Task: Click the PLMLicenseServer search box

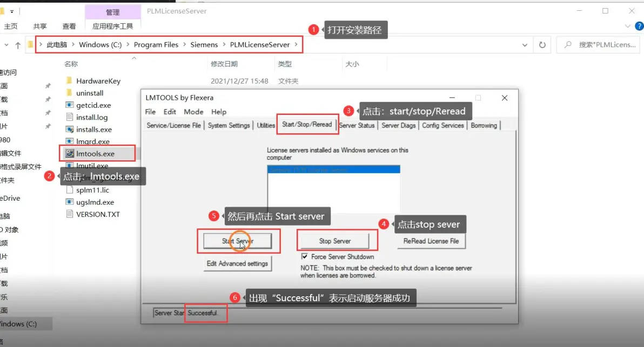Action: point(598,45)
